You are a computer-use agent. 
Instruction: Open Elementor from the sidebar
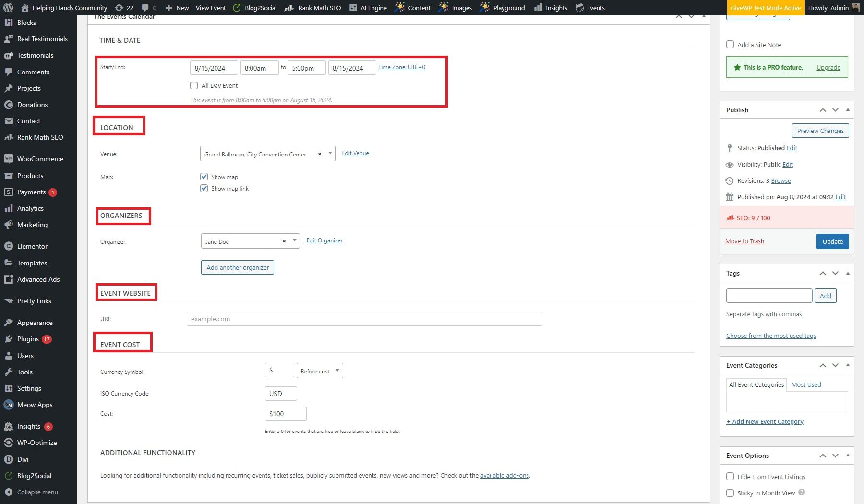[x=32, y=246]
